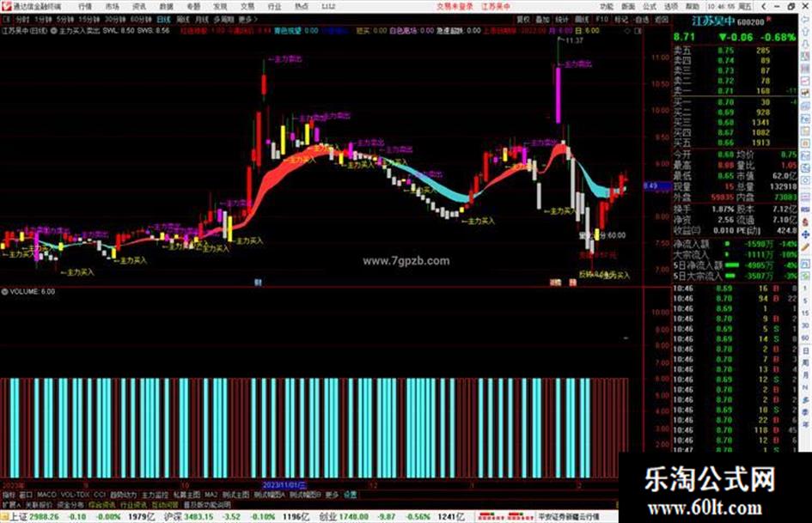Select the 月线 monthly period

coord(201,19)
